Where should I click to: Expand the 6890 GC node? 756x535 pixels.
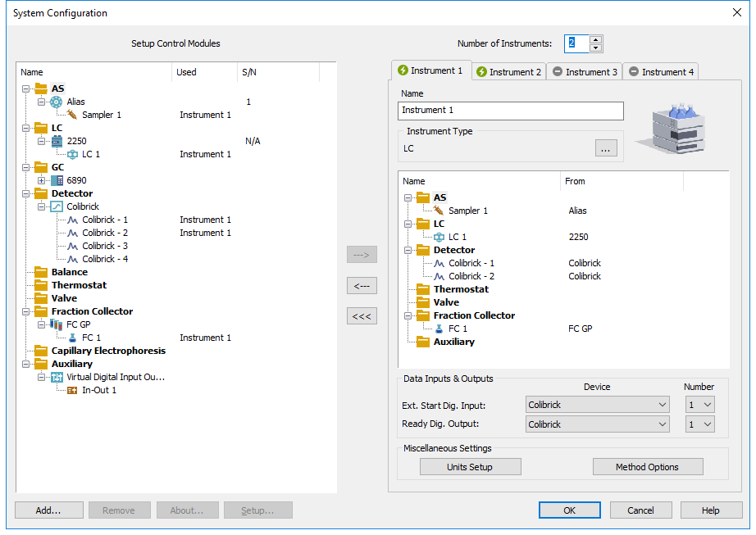(x=42, y=180)
